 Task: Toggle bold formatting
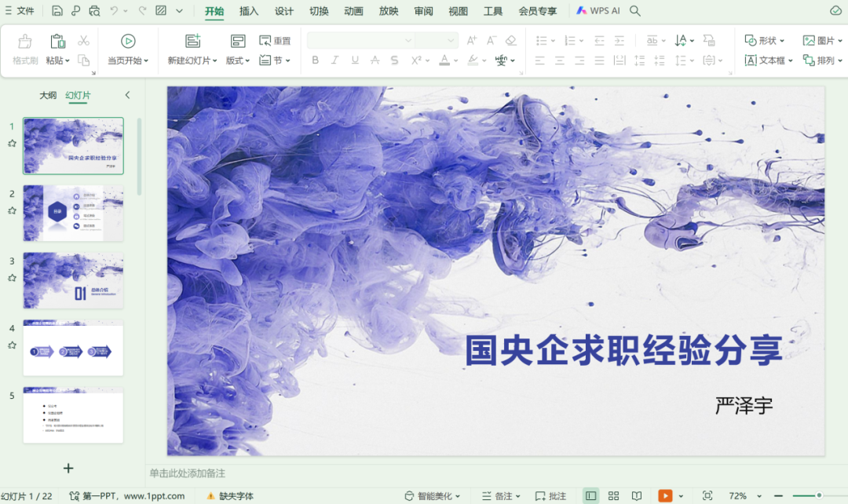tap(316, 60)
